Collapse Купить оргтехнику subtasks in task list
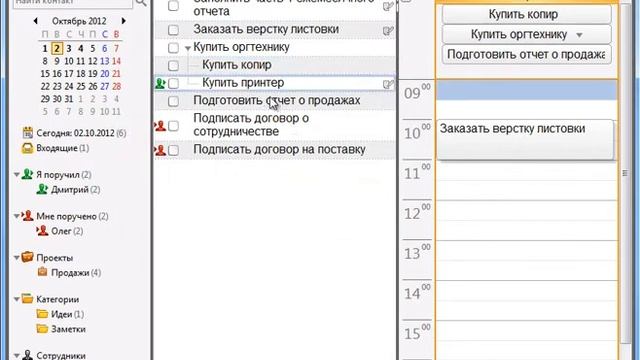 click(187, 48)
